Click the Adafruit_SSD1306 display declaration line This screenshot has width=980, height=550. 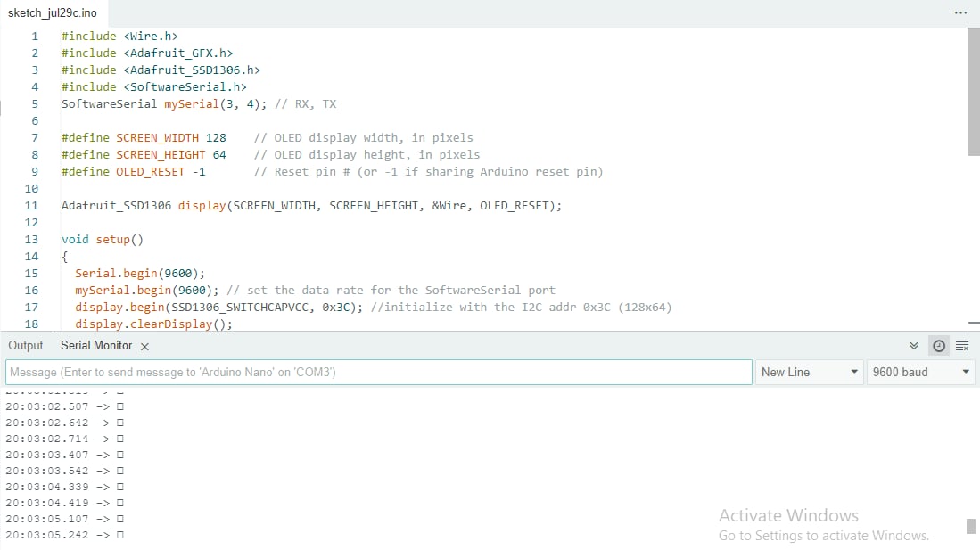point(312,205)
